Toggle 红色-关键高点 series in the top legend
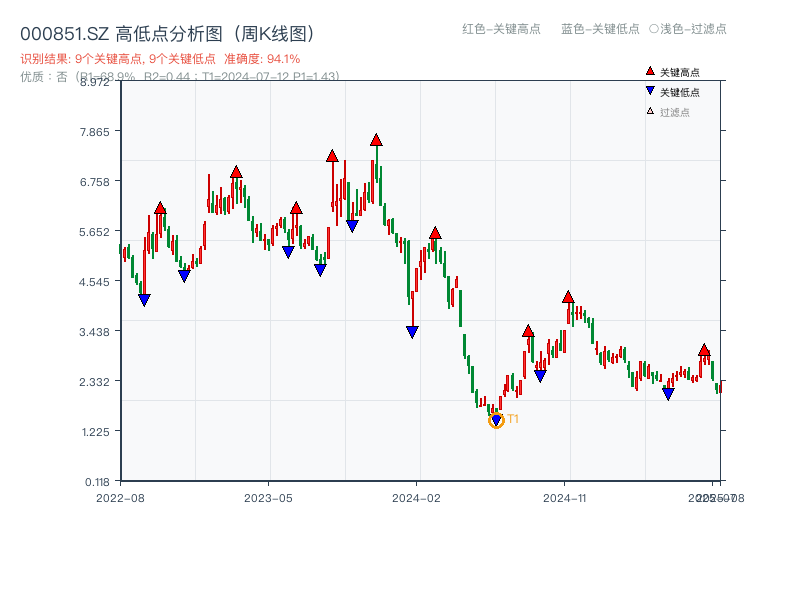The width and height of the screenshot is (800, 600). point(494,30)
